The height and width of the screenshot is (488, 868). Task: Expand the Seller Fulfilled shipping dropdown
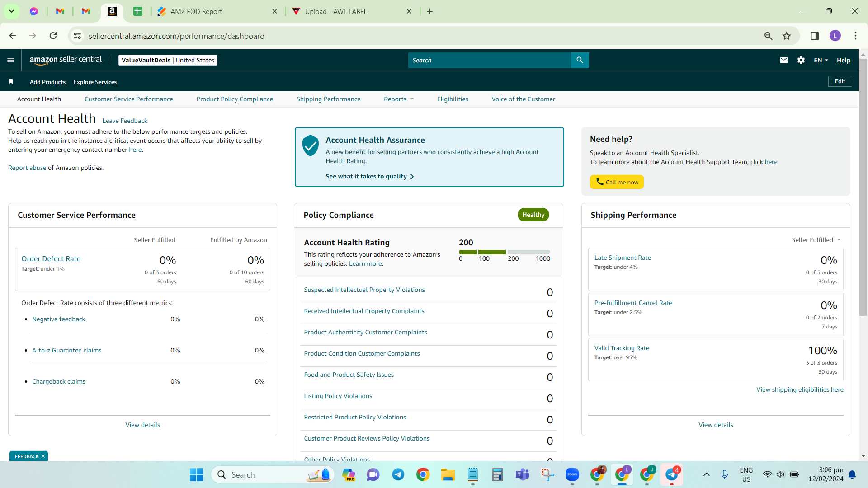tap(816, 240)
